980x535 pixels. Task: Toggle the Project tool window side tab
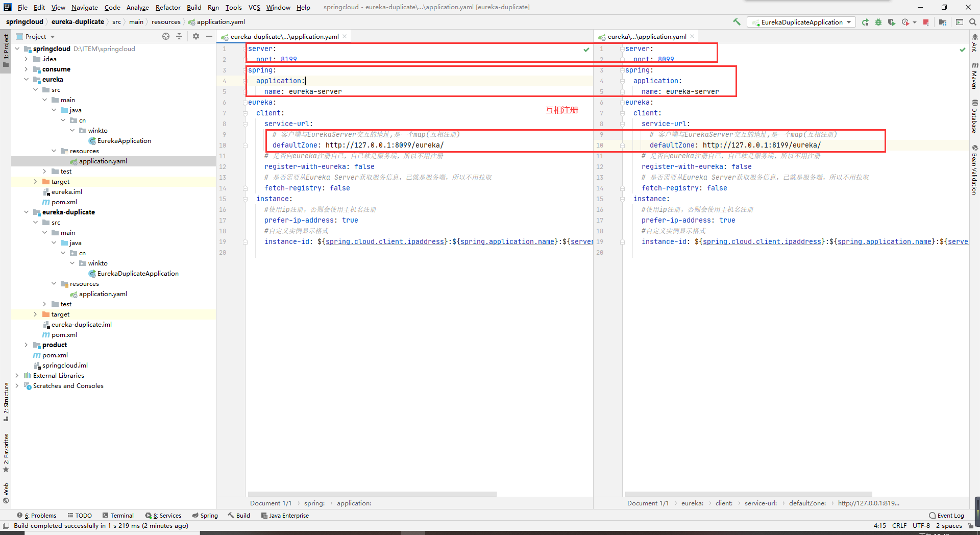pos(6,51)
